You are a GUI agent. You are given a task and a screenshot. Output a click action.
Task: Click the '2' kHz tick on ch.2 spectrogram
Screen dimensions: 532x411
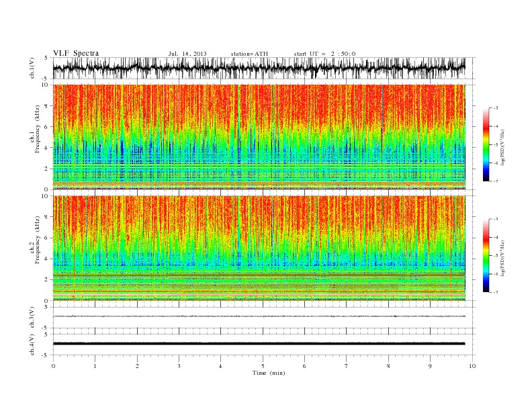pyautogui.click(x=46, y=280)
